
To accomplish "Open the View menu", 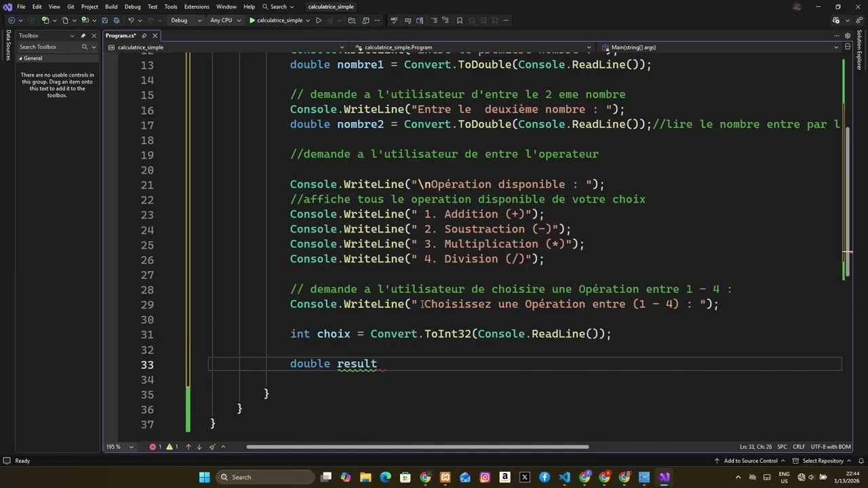I will click(54, 7).
